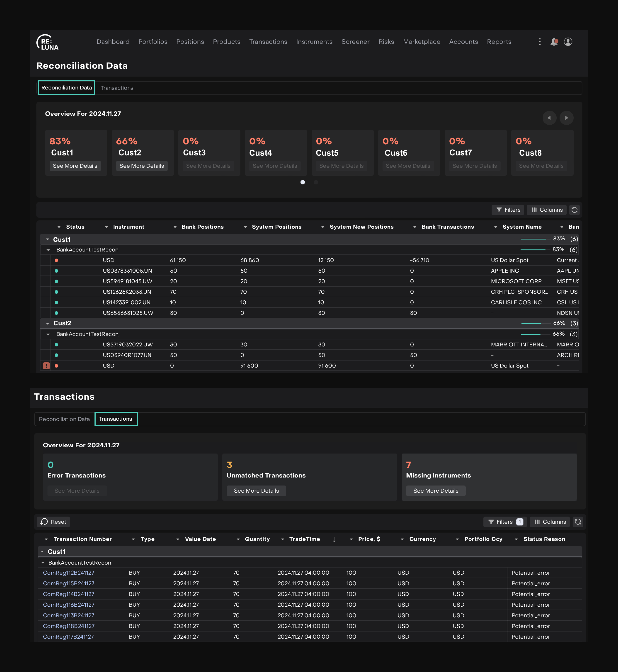Click the three-dot more options icon
This screenshot has width=618, height=672.
click(540, 42)
